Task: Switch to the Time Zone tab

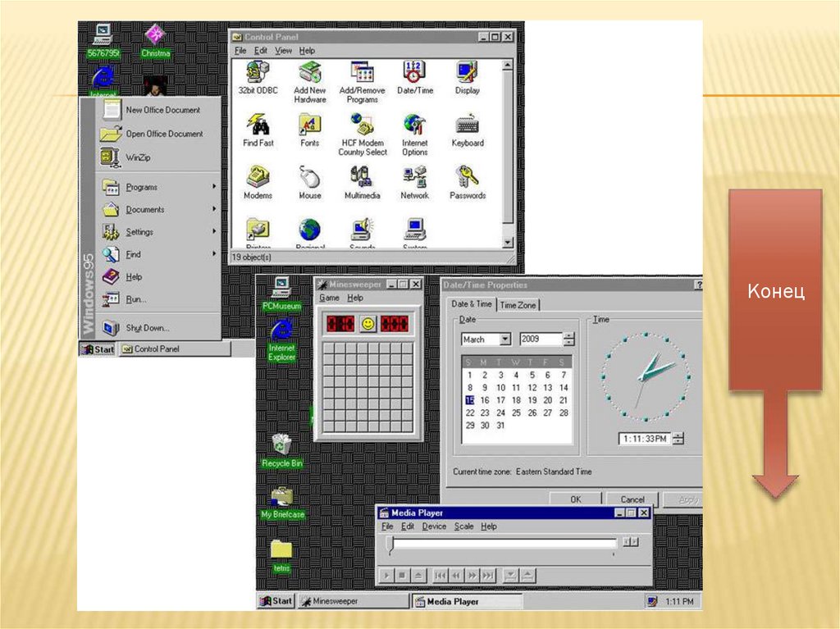Action: (518, 305)
